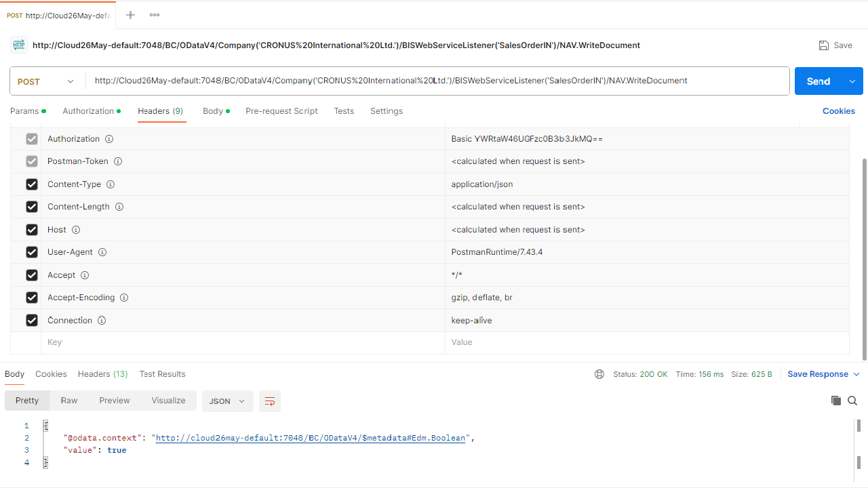868x488 pixels.
Task: Open the Settings tab
Action: [x=387, y=111]
